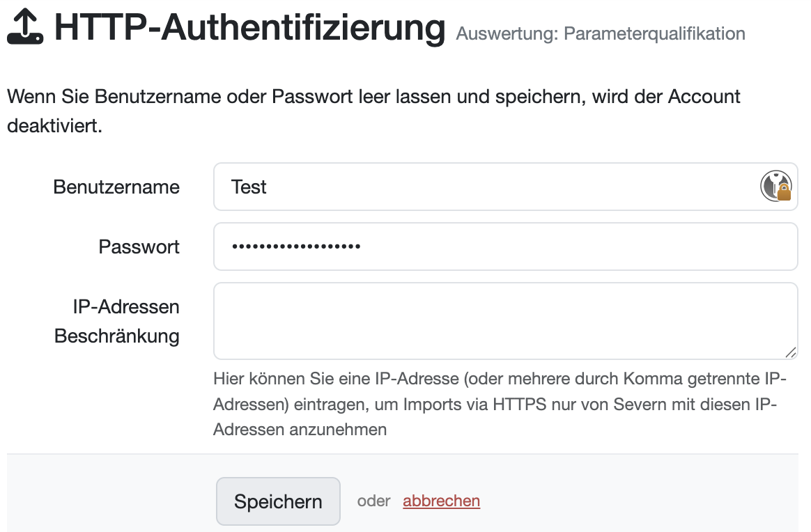
Task: Click the masked password dots
Action: (x=295, y=247)
